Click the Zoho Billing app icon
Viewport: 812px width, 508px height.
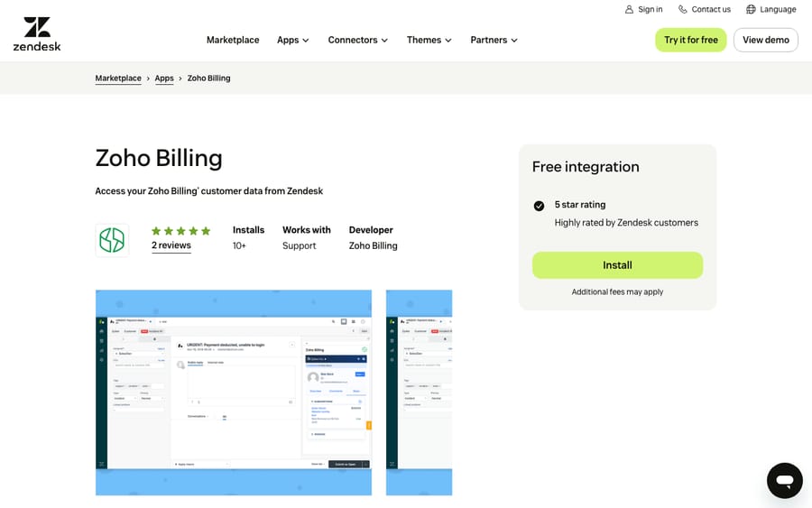pyautogui.click(x=112, y=240)
